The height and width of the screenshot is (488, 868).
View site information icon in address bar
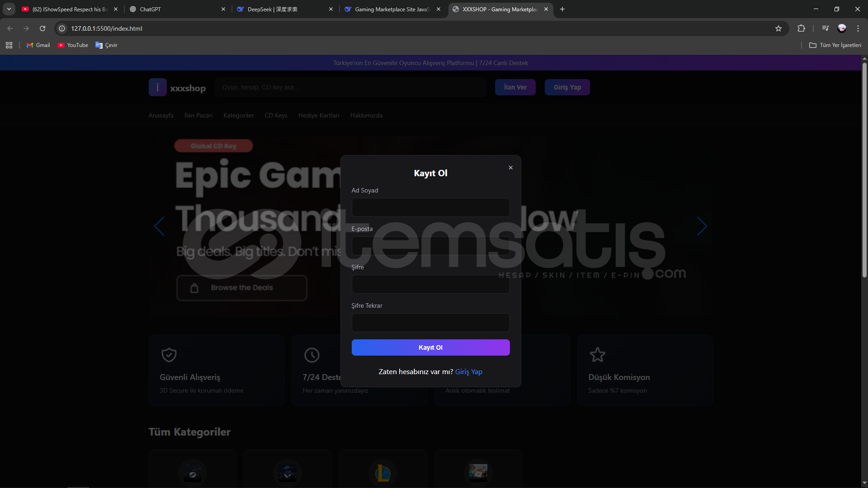(62, 28)
